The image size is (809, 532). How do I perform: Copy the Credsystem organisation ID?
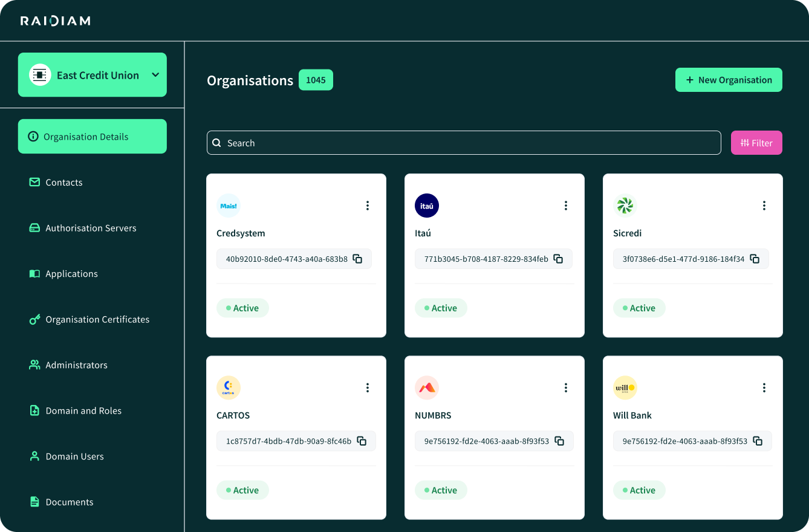pos(357,259)
